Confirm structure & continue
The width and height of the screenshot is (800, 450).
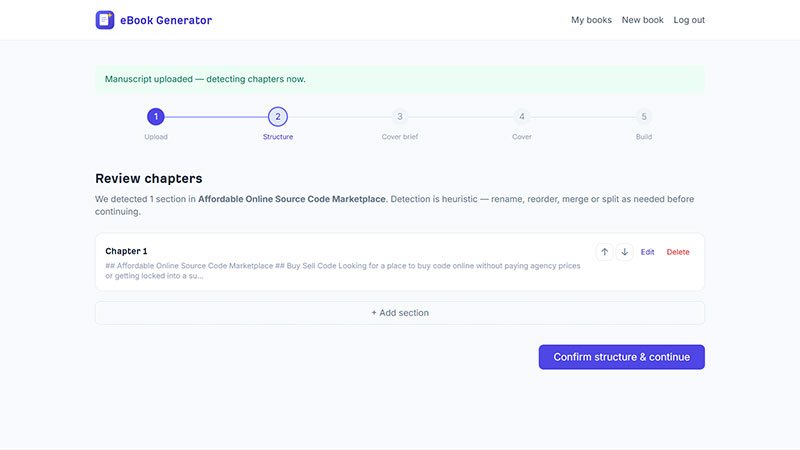(x=621, y=357)
